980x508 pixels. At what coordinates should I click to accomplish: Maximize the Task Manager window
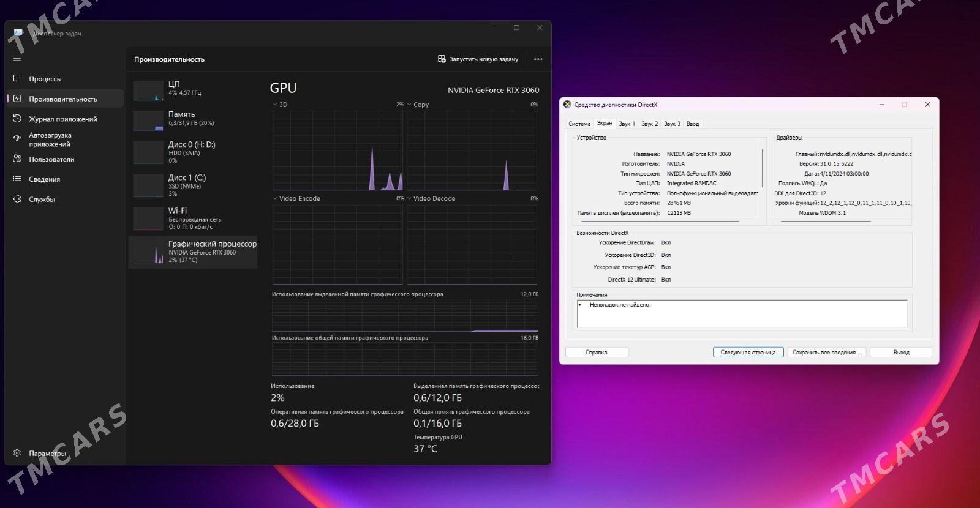(x=516, y=28)
